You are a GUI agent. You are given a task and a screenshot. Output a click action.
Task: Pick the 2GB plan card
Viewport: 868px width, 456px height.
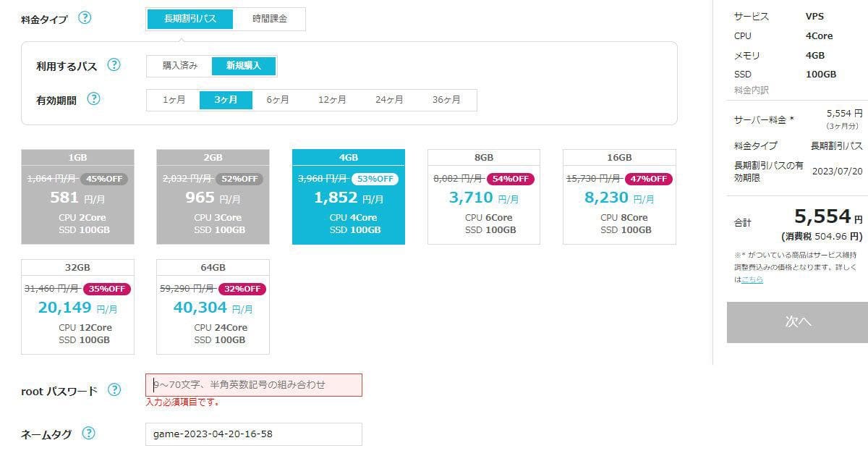[213, 197]
